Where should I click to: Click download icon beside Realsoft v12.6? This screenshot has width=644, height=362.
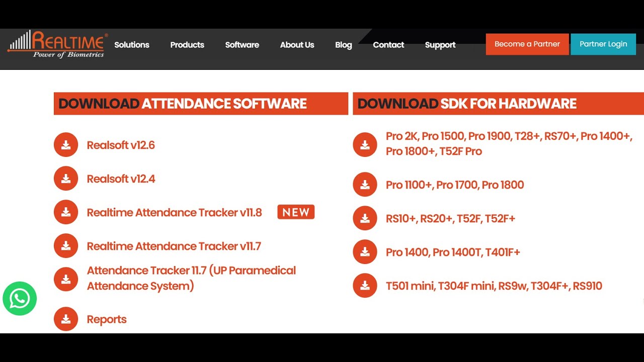(x=66, y=145)
